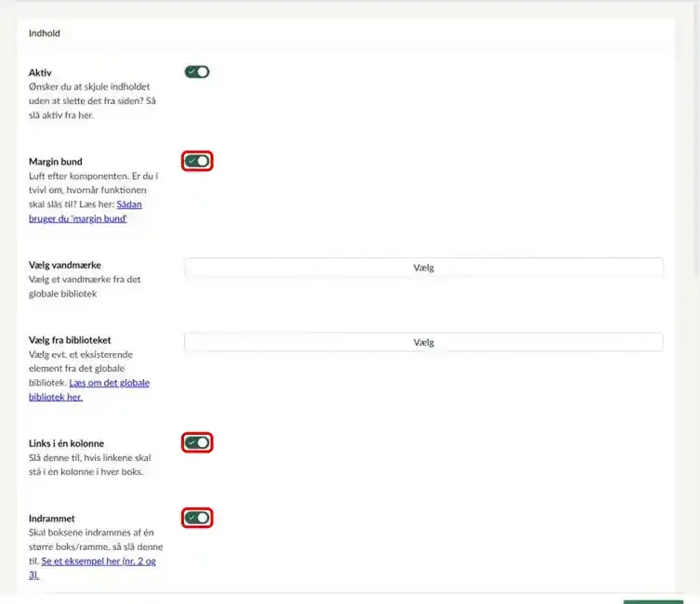Viewport: 700px width, 604px height.
Task: Click the Margin bund label
Action: [x=56, y=162]
